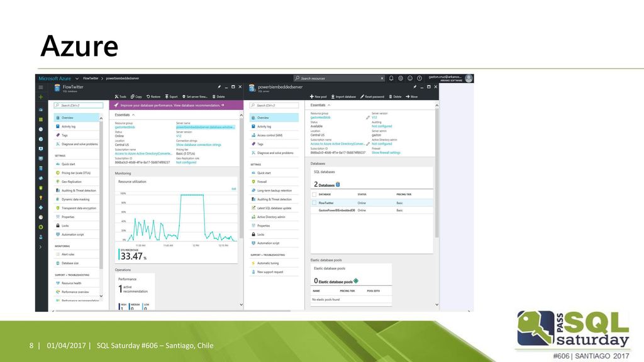
Task: Click the feedback smiley icon
Action: tap(410, 79)
